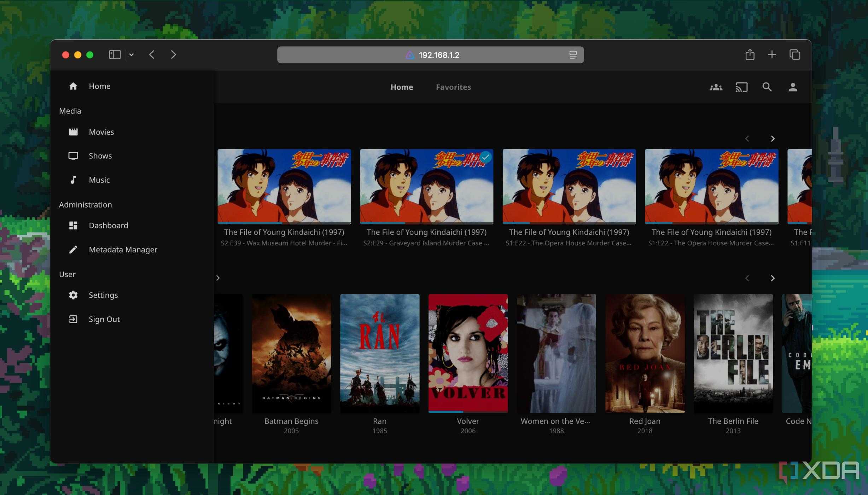
Task: Open the user profile icon
Action: tap(793, 87)
